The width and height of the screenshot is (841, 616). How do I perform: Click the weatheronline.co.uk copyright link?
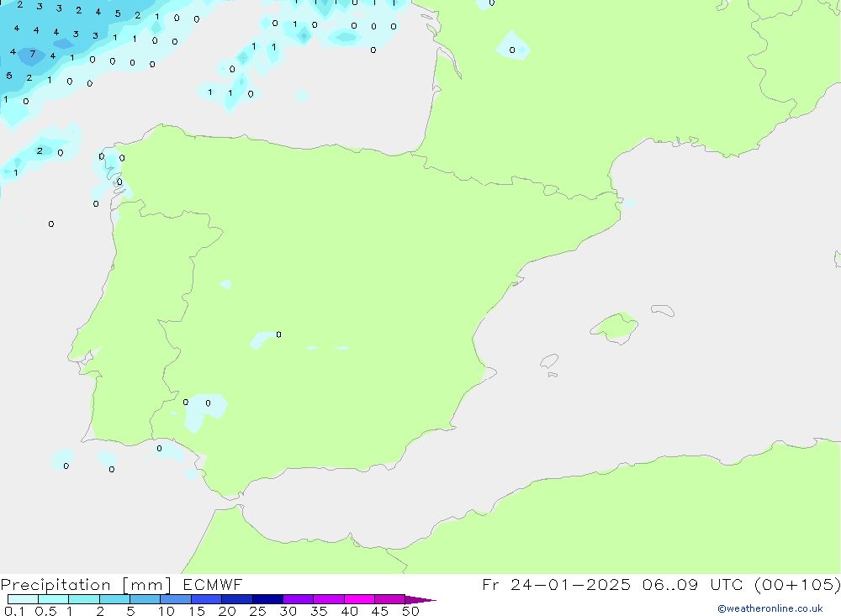(x=770, y=608)
